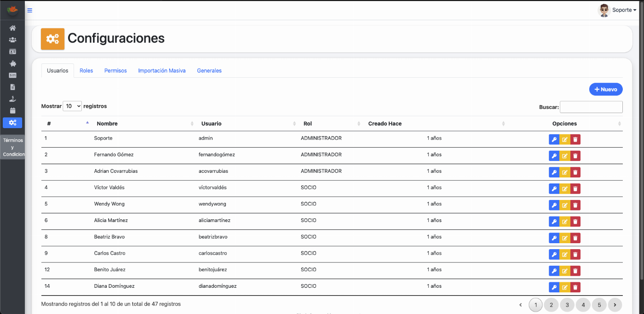Open Términos y Condiciones link
Viewport: 644px width, 314px height.
tap(12, 147)
